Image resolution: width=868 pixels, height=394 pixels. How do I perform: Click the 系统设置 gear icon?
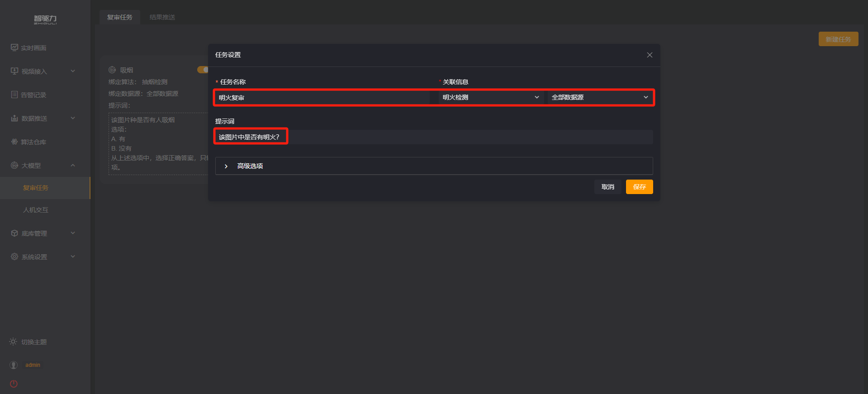tap(14, 256)
